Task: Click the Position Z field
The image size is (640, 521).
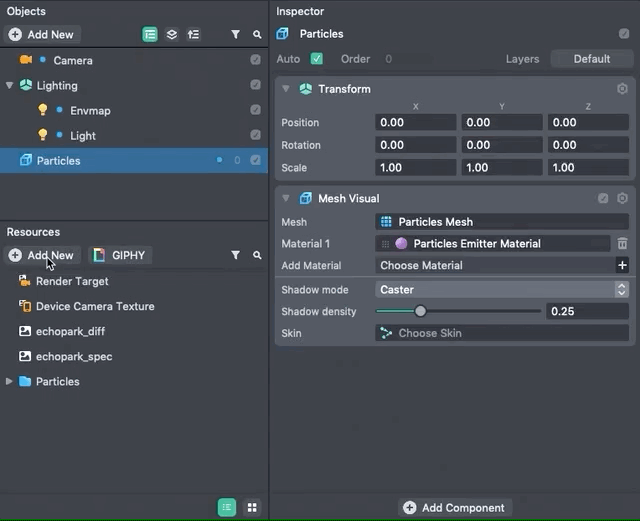Action: (588, 122)
